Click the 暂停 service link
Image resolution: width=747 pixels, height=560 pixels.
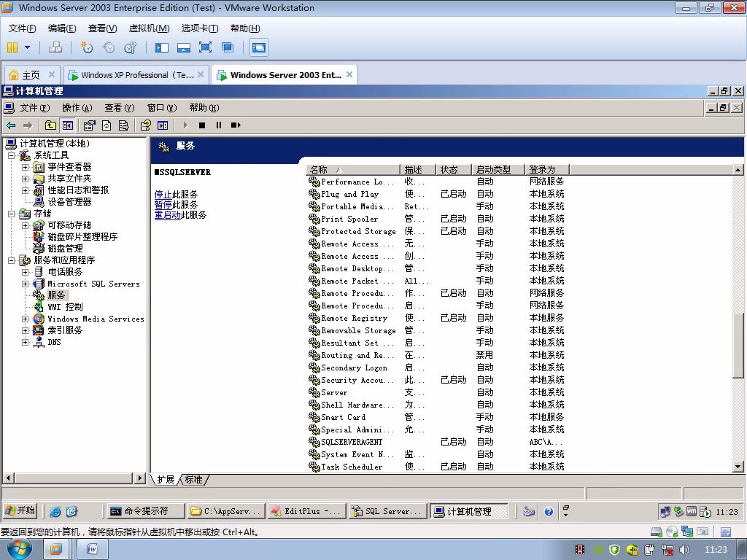pyautogui.click(x=163, y=205)
